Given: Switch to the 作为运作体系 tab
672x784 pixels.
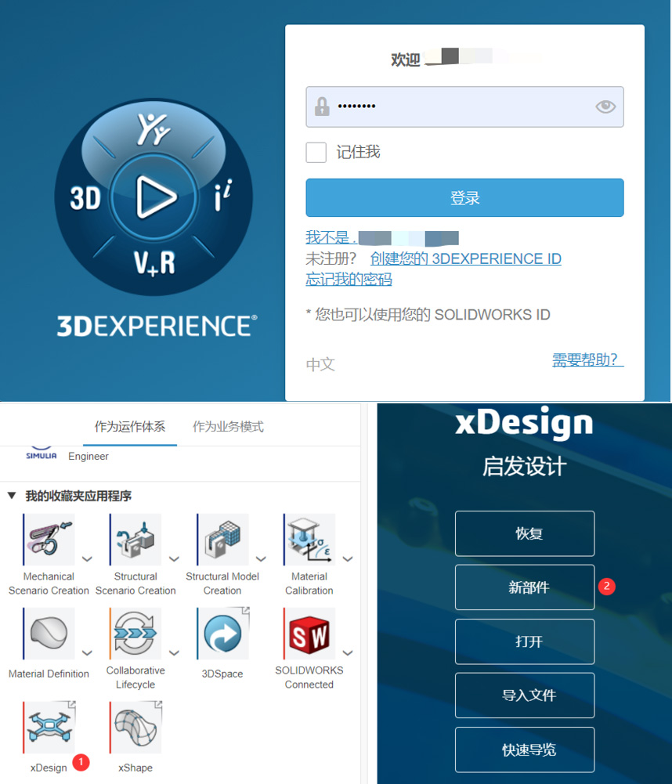Looking at the screenshot, I should click(130, 427).
